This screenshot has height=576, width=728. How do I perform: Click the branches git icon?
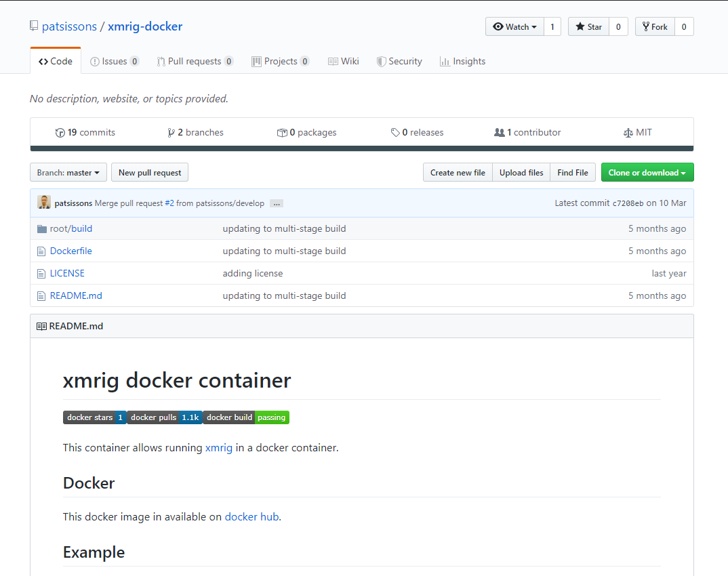(171, 133)
